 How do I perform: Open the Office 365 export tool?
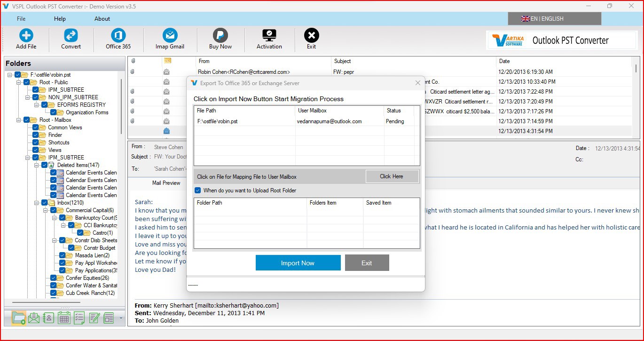coord(118,35)
